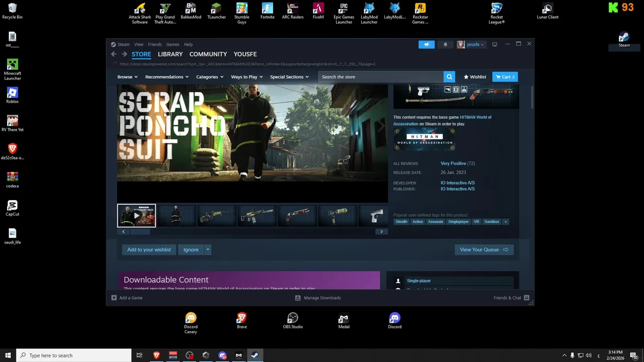Show hidden system tray icons

[x=564, y=355]
